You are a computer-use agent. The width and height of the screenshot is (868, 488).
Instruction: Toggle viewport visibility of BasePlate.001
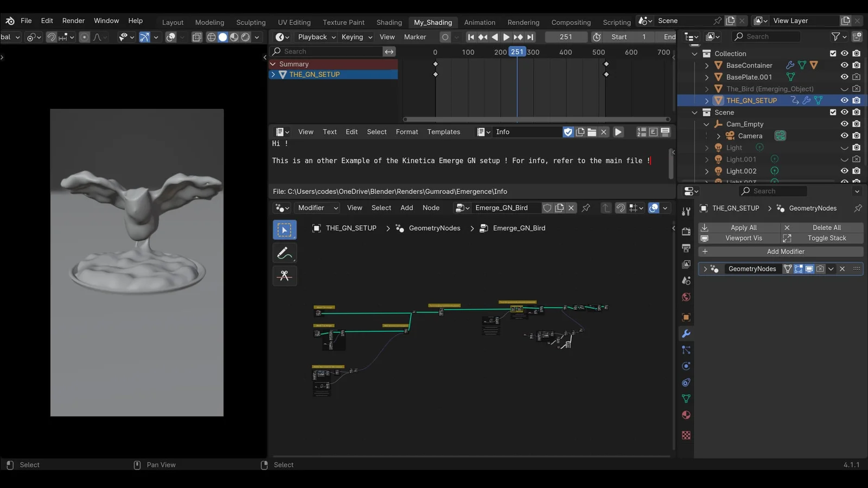pyautogui.click(x=845, y=77)
